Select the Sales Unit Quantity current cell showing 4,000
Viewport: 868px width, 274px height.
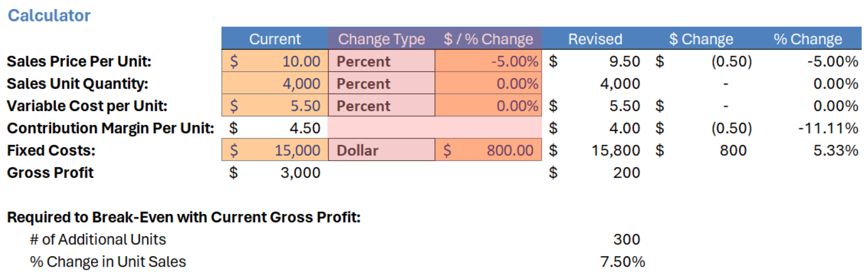point(275,84)
